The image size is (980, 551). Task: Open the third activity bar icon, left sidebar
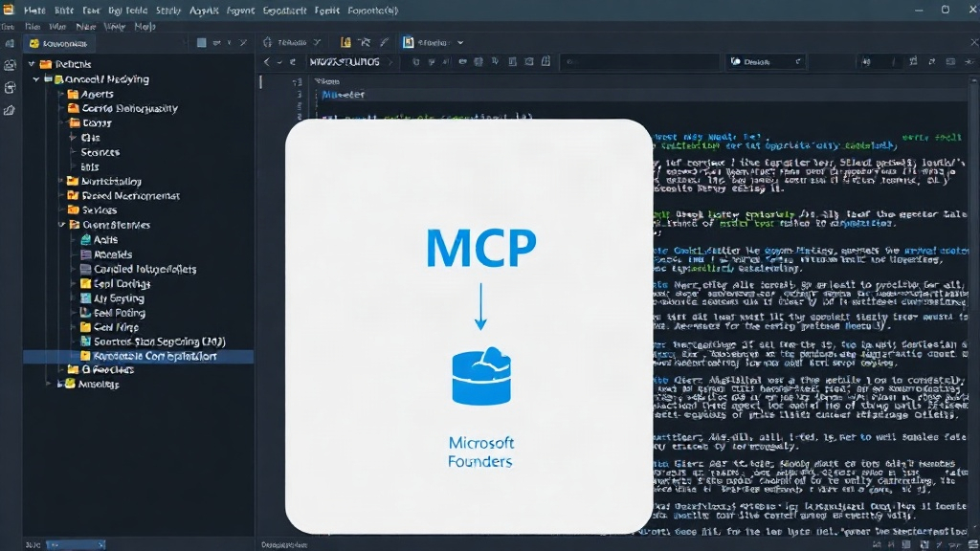[10, 87]
